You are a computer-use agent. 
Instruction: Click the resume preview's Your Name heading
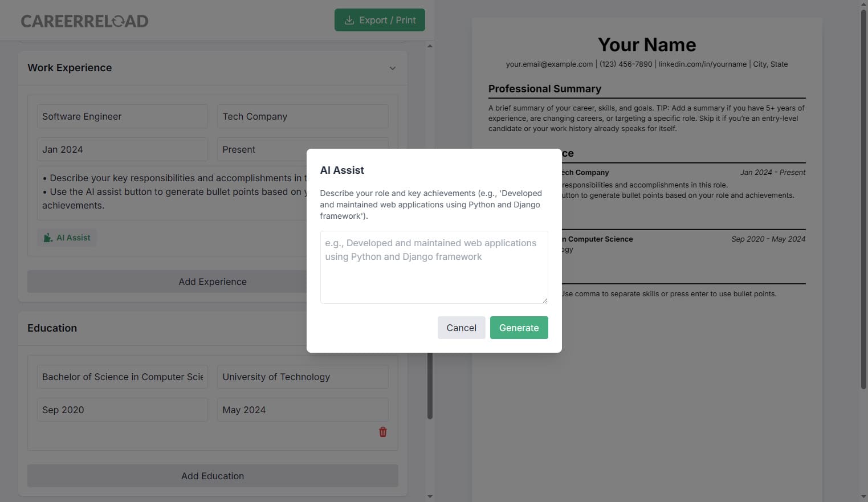point(647,44)
